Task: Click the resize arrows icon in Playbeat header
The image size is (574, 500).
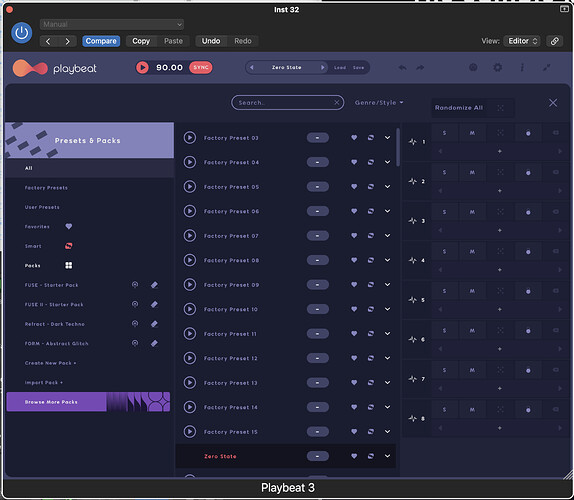Action: [547, 67]
